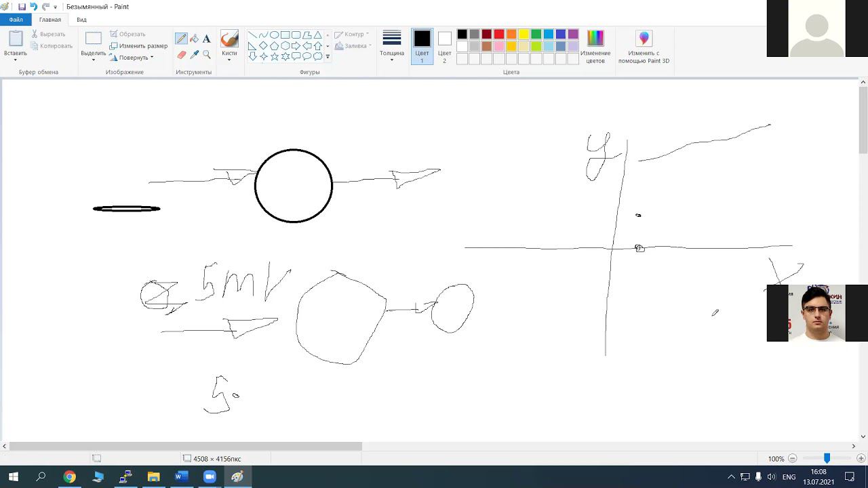Open Microsoft Word from the taskbar
The image size is (868, 488).
coord(180,477)
